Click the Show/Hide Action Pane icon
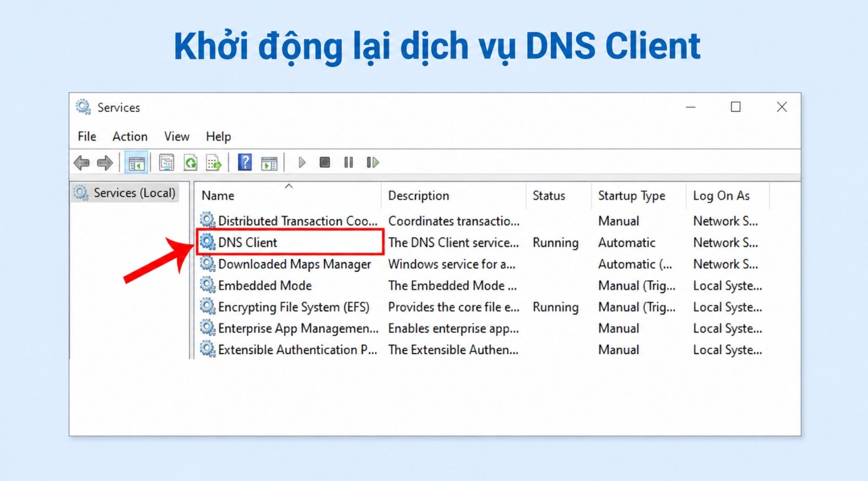The image size is (868, 481). pyautogui.click(x=269, y=163)
